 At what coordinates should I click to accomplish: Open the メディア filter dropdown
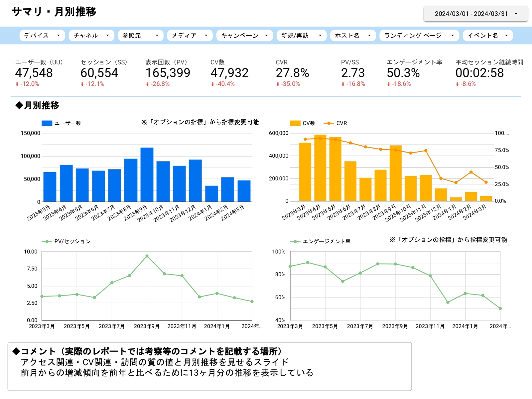tap(190, 35)
